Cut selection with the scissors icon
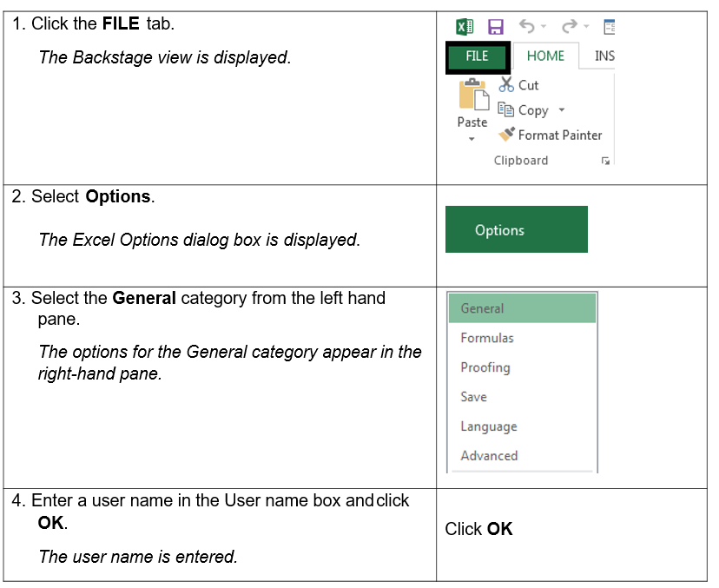 [x=507, y=84]
